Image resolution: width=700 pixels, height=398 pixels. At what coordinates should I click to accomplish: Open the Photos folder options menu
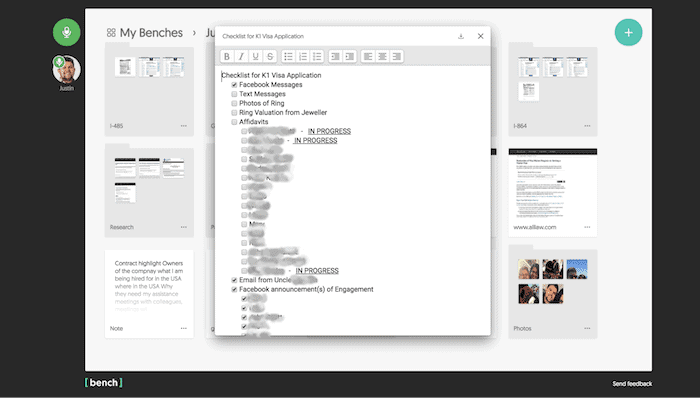(587, 328)
